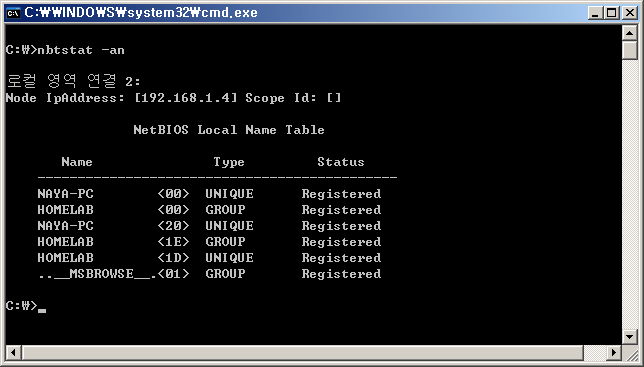Click the 'Status' column header
Screen dimensions: 644x367
pyautogui.click(x=340, y=162)
